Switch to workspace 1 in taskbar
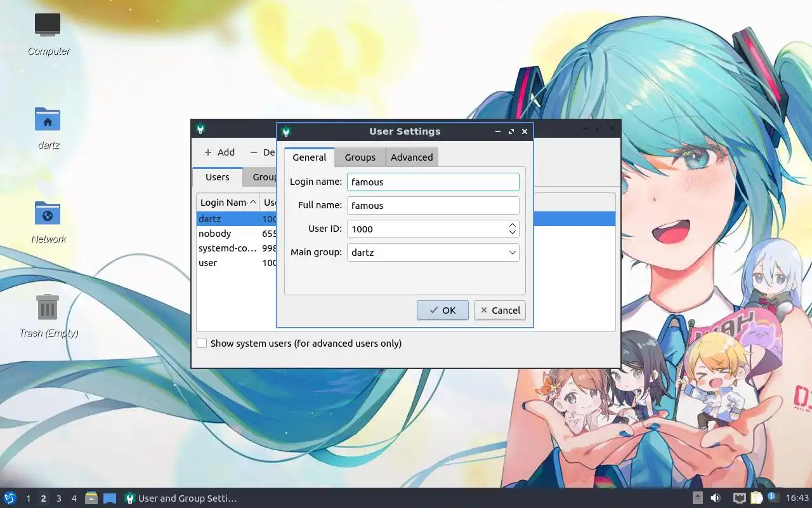This screenshot has width=812, height=508. (x=29, y=498)
